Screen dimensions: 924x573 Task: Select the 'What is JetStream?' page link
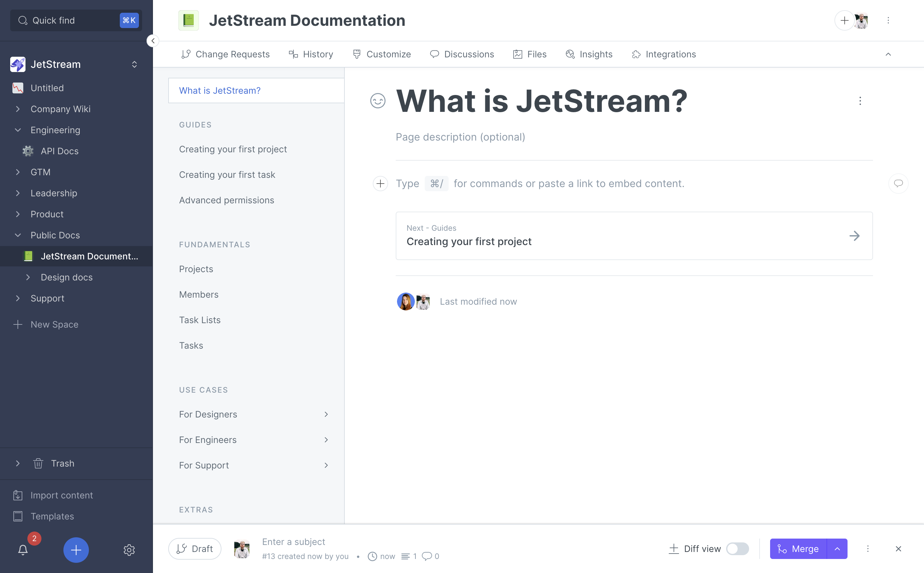[x=256, y=91]
